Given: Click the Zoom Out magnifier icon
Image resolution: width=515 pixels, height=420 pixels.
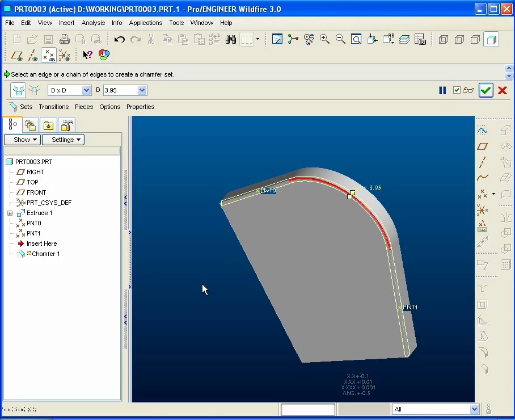Looking at the screenshot, I should (341, 39).
